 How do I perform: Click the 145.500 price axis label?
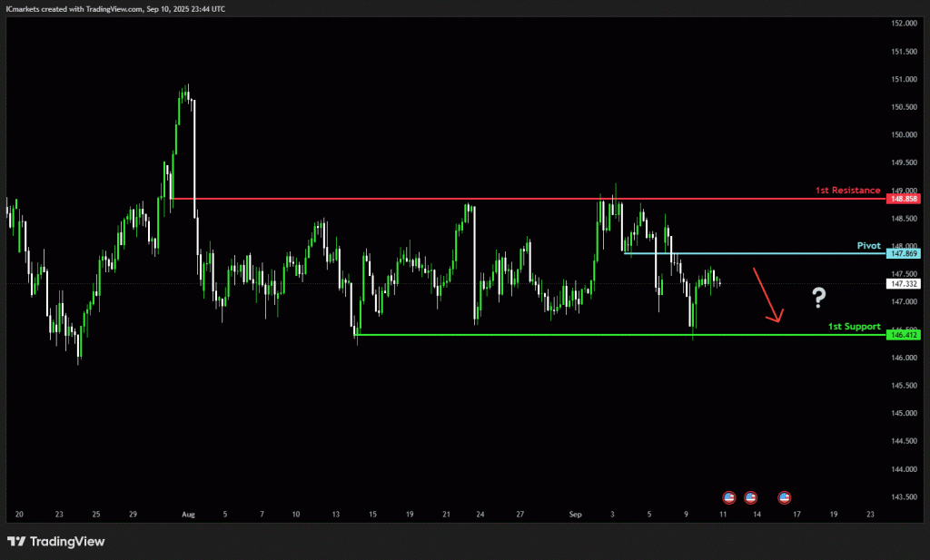click(x=904, y=385)
